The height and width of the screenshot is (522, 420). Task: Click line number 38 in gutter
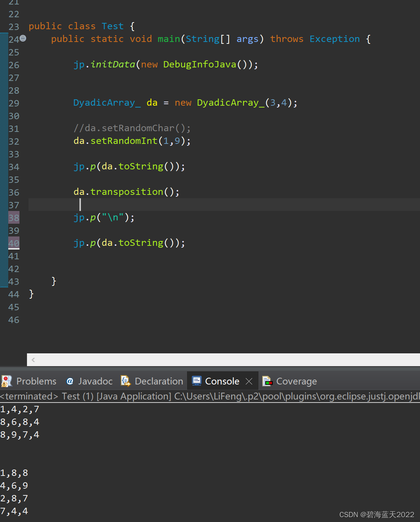14,218
